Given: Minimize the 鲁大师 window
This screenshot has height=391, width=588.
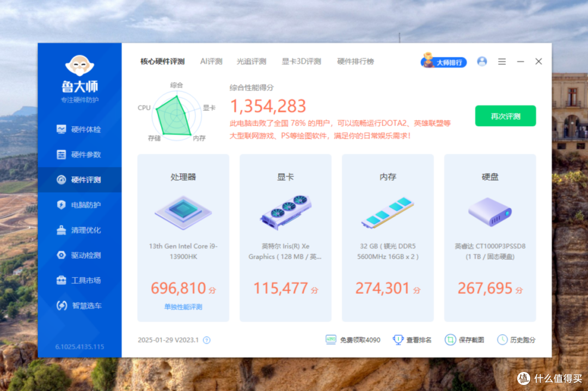Looking at the screenshot, I should pos(520,62).
